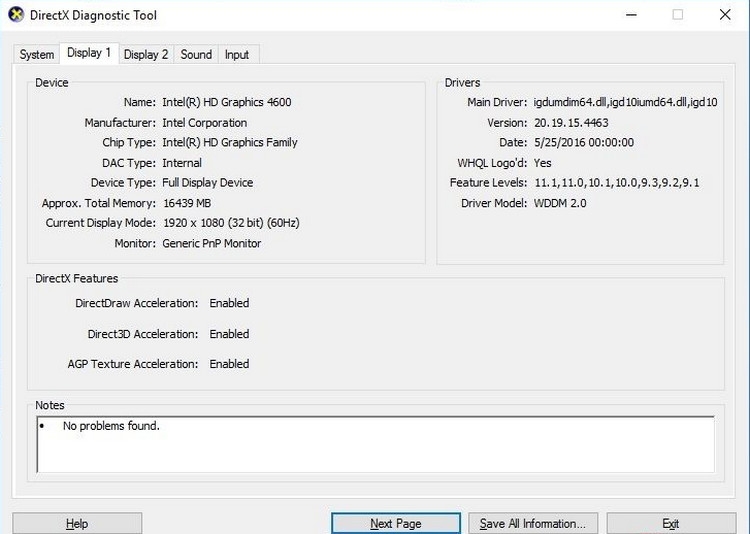Click the 'DirectDraw Acceleration:' label
Screen dimensions: 750x534
(136, 303)
